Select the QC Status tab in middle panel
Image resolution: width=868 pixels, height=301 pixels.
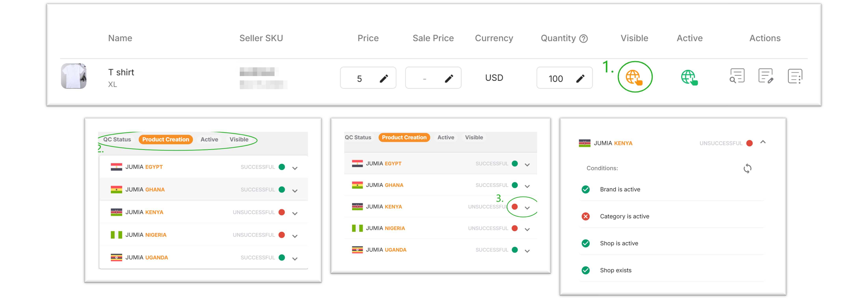[358, 137]
